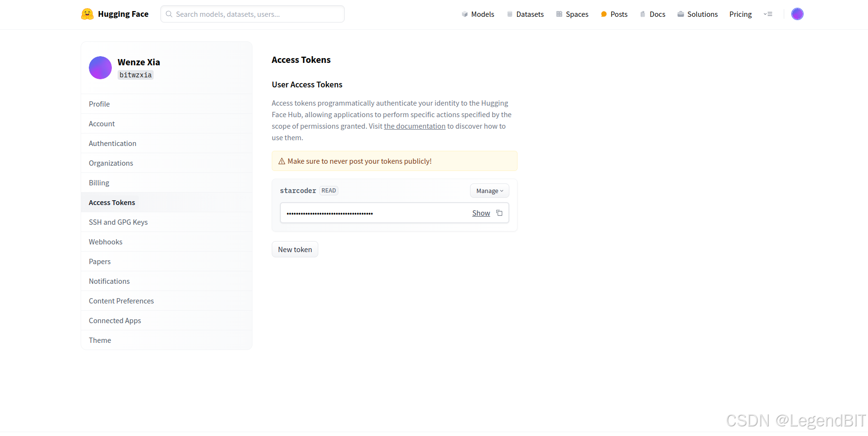Click the READ permission badge
The height and width of the screenshot is (436, 868).
pos(329,191)
